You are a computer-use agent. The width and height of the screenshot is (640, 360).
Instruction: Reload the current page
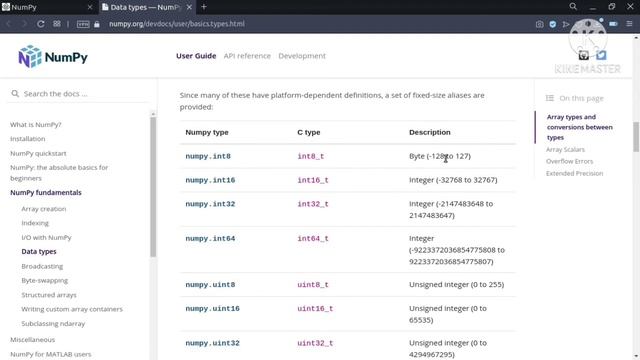coord(41,24)
